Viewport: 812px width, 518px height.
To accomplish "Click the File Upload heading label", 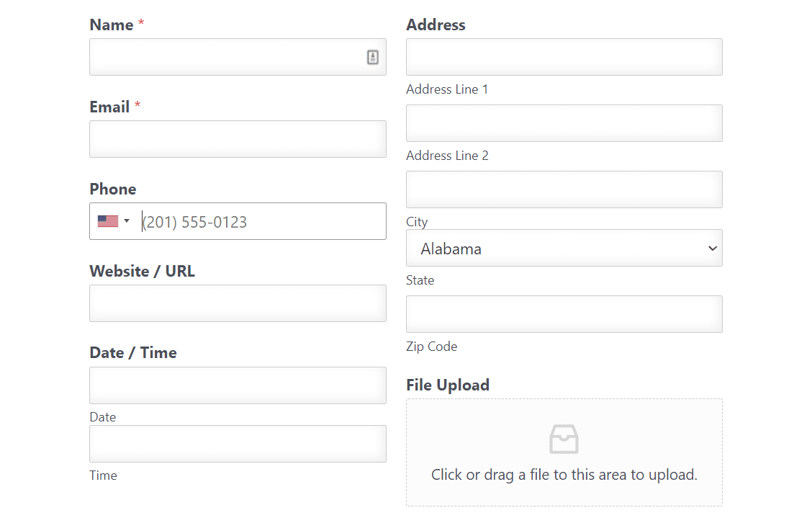I will click(448, 385).
